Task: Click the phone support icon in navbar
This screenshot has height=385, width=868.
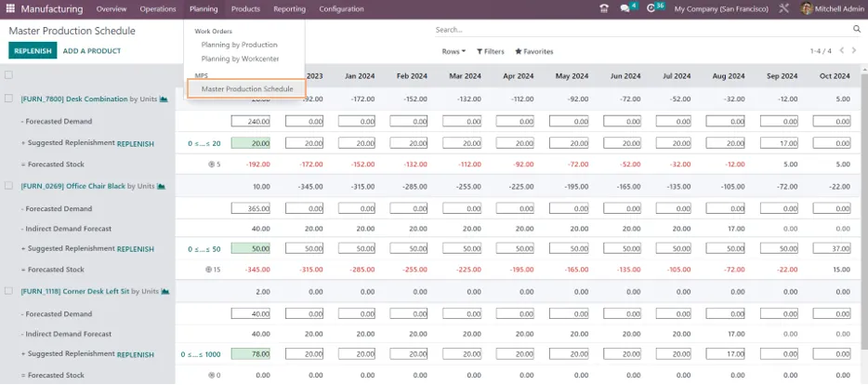Action: pyautogui.click(x=604, y=9)
